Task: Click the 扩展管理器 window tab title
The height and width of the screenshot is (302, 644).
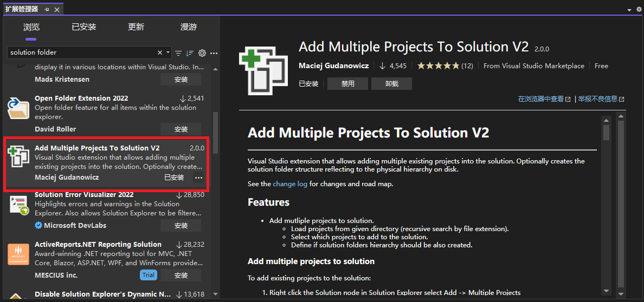Action: [22, 9]
